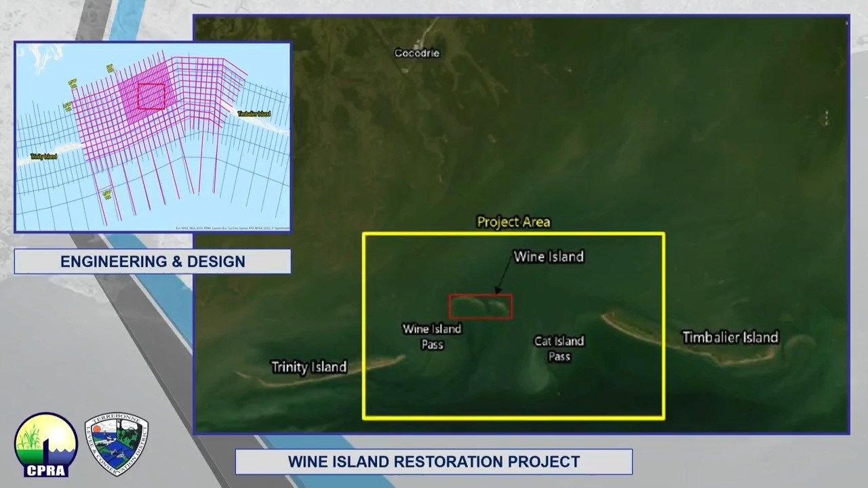This screenshot has height=488, width=868.
Task: Click the Trinity Island label
Action: click(309, 367)
